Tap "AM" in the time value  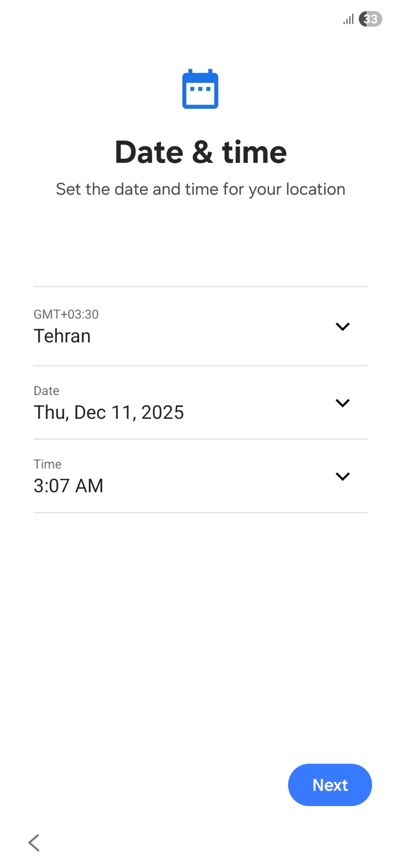coord(89,486)
